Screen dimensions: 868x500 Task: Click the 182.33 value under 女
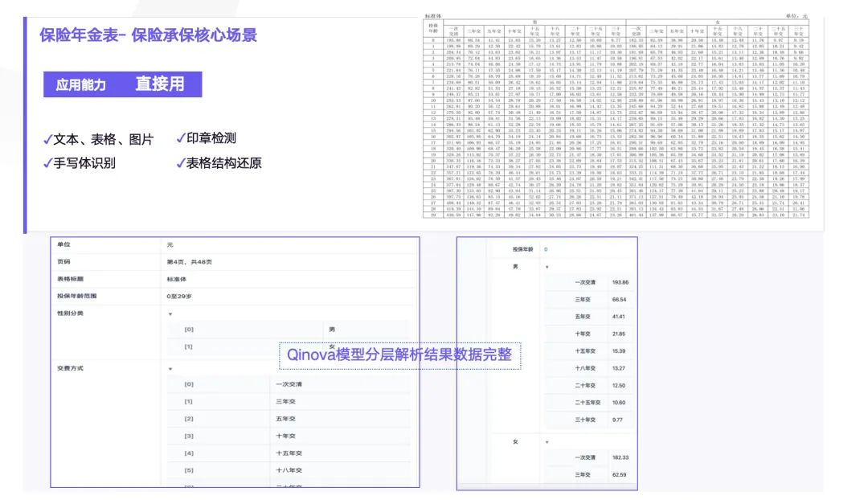(x=620, y=458)
